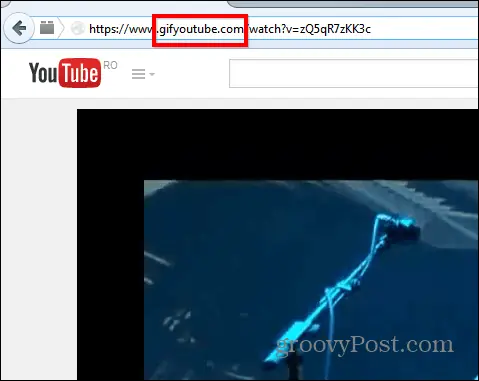Focus the YouTube search box
Image resolution: width=479 pixels, height=381 pixels.
354,73
